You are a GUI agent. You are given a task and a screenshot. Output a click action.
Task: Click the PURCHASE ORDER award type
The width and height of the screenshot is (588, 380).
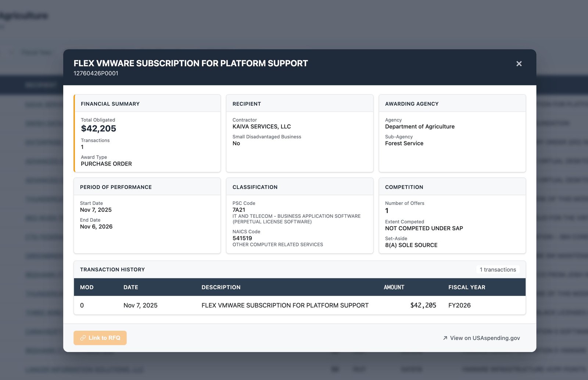tap(106, 164)
